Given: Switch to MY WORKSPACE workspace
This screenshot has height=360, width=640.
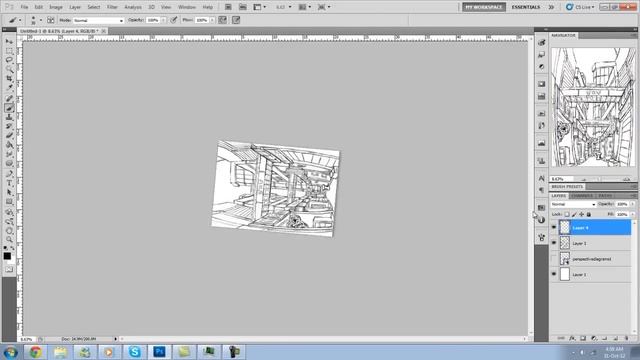Looking at the screenshot, I should point(484,7).
